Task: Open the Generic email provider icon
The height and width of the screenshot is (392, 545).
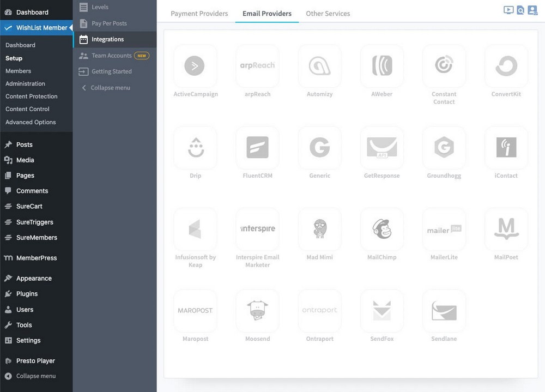Action: (319, 148)
